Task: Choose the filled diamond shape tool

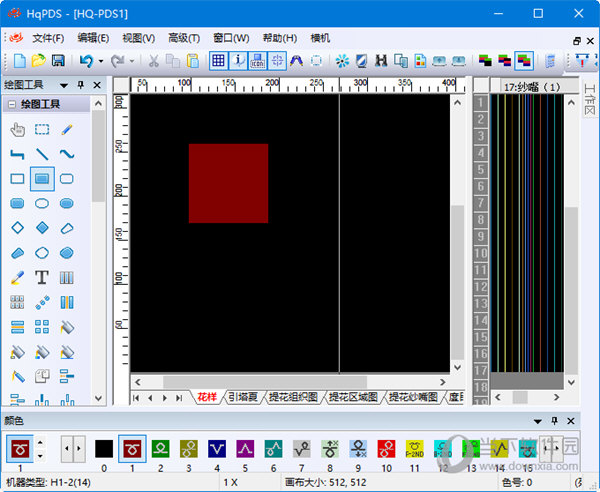Action: (x=42, y=228)
